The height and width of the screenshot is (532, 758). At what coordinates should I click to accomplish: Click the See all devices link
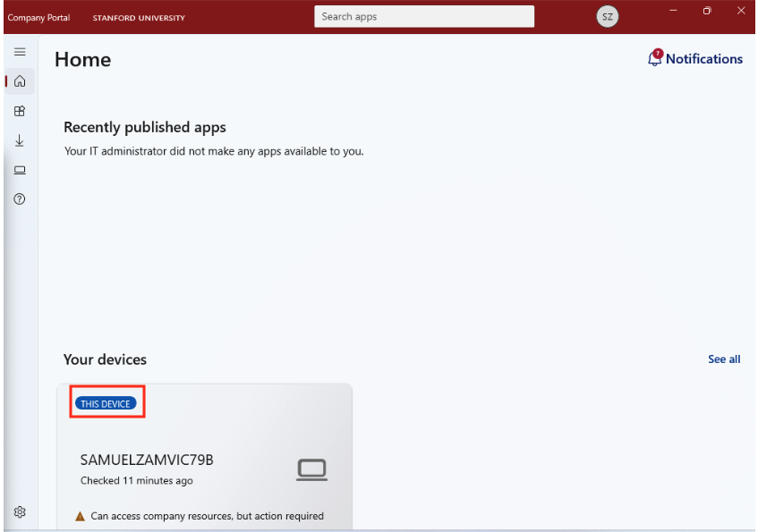(724, 359)
